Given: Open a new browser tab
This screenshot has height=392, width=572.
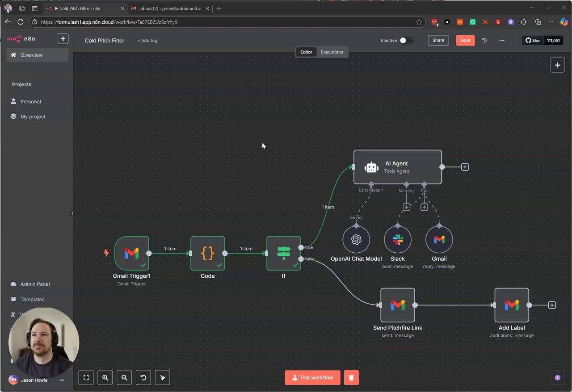Looking at the screenshot, I should (x=219, y=8).
